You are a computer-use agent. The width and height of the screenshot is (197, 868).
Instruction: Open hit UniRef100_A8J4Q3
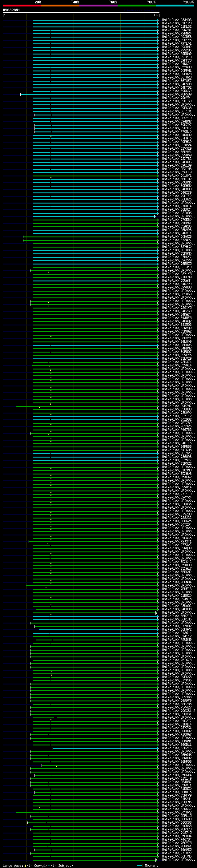(177, 20)
